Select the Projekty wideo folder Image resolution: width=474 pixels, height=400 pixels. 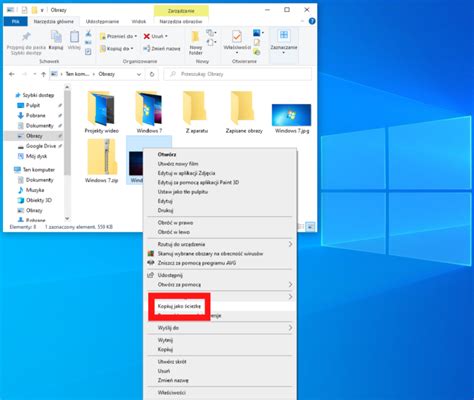[102, 112]
